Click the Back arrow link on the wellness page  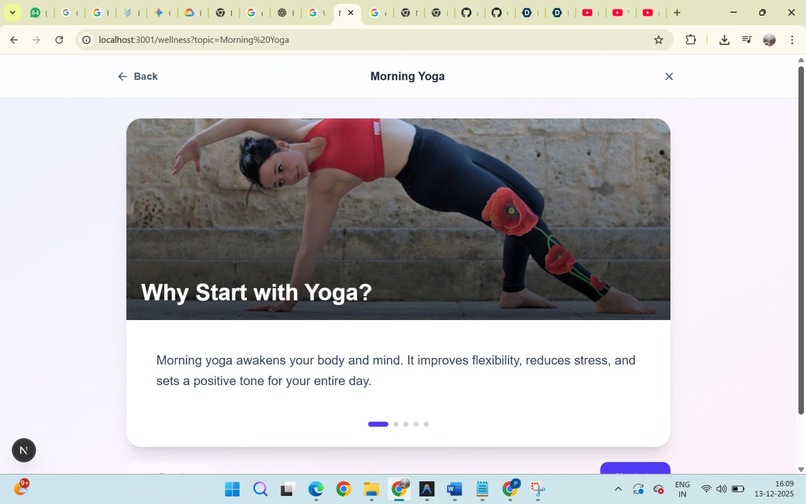[137, 76]
